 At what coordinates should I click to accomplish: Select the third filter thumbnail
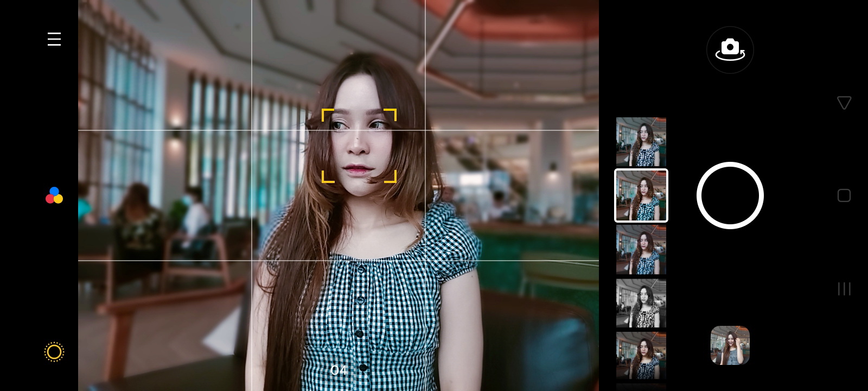coord(641,249)
